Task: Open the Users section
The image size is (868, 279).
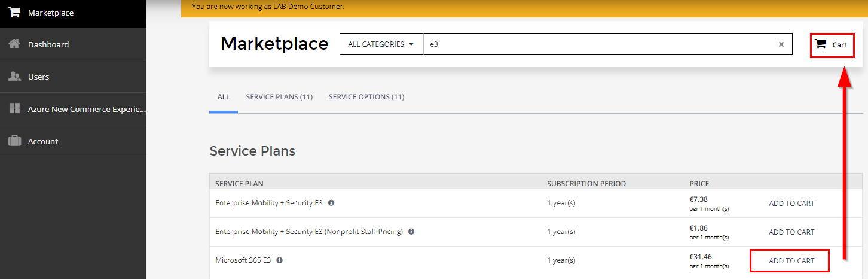Action: pyautogui.click(x=73, y=77)
